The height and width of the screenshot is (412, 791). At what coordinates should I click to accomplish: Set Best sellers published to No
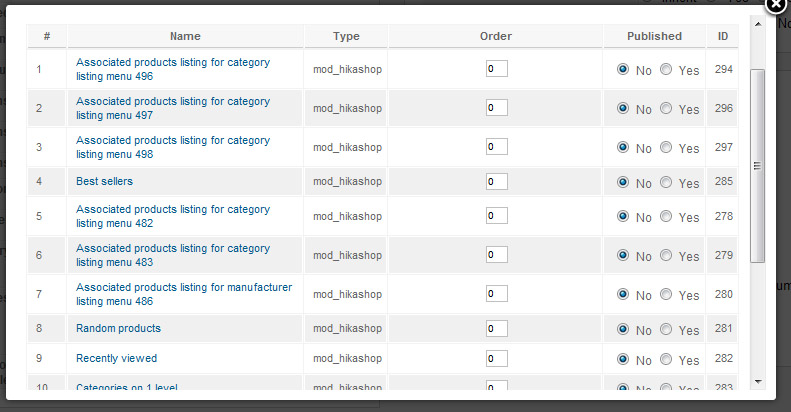[623, 182]
